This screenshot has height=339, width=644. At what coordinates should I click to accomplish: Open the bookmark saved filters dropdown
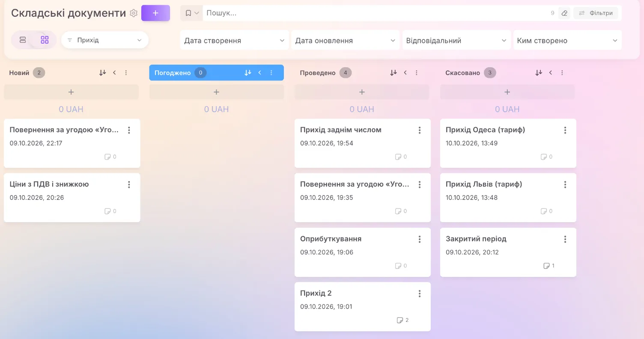(x=192, y=13)
